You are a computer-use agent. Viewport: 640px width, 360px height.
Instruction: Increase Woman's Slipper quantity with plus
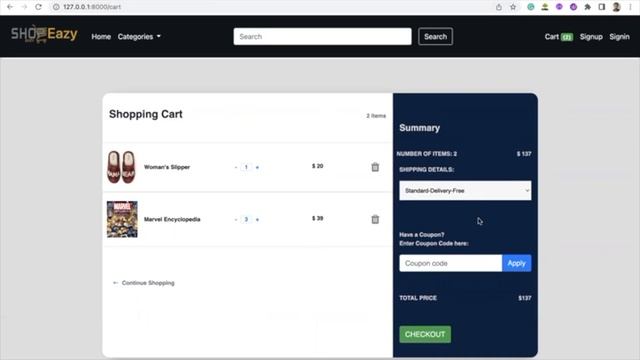point(257,167)
